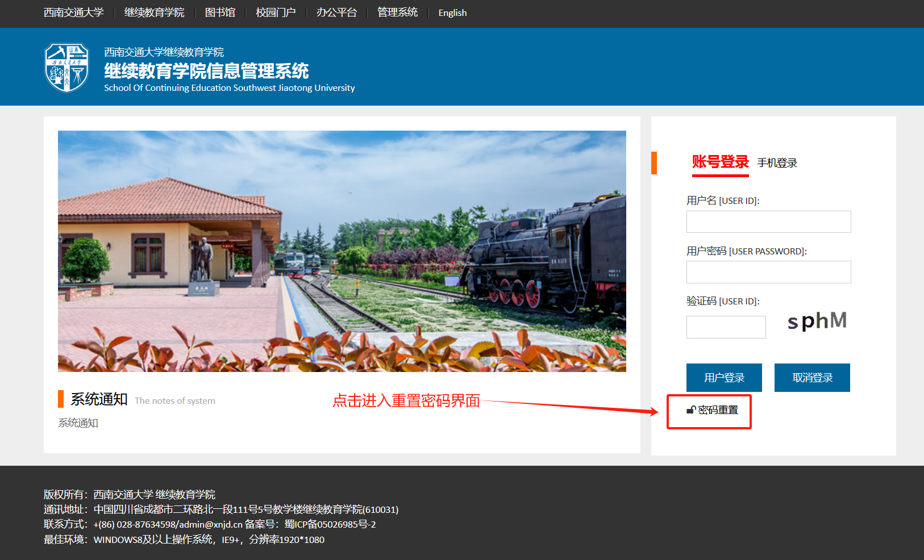Open the 办公平台 navigation link

pos(336,12)
